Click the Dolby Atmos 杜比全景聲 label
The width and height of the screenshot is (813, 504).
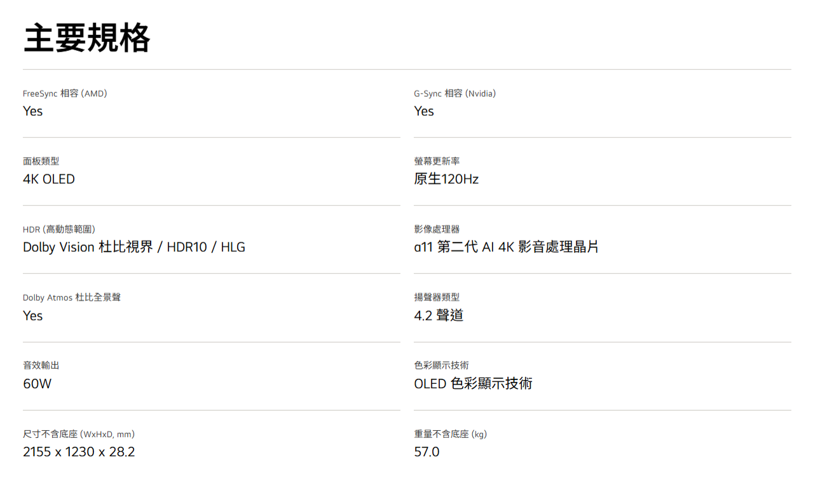coord(72,297)
